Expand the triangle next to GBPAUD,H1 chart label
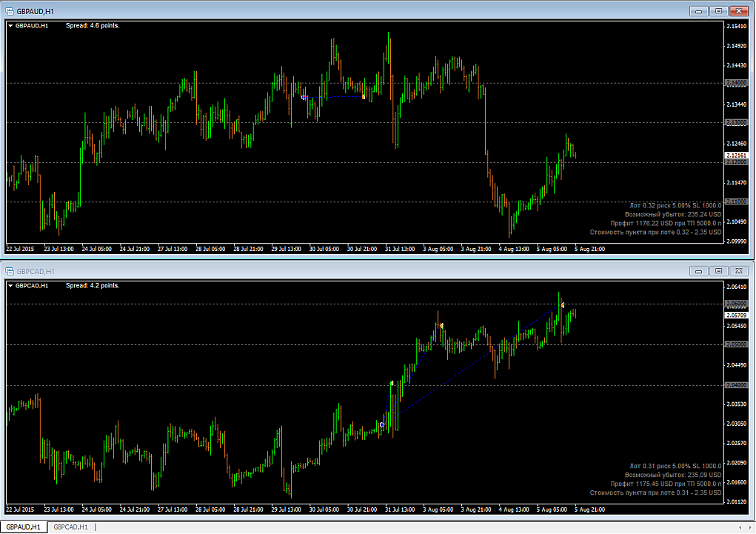The image size is (756, 534). click(x=10, y=26)
